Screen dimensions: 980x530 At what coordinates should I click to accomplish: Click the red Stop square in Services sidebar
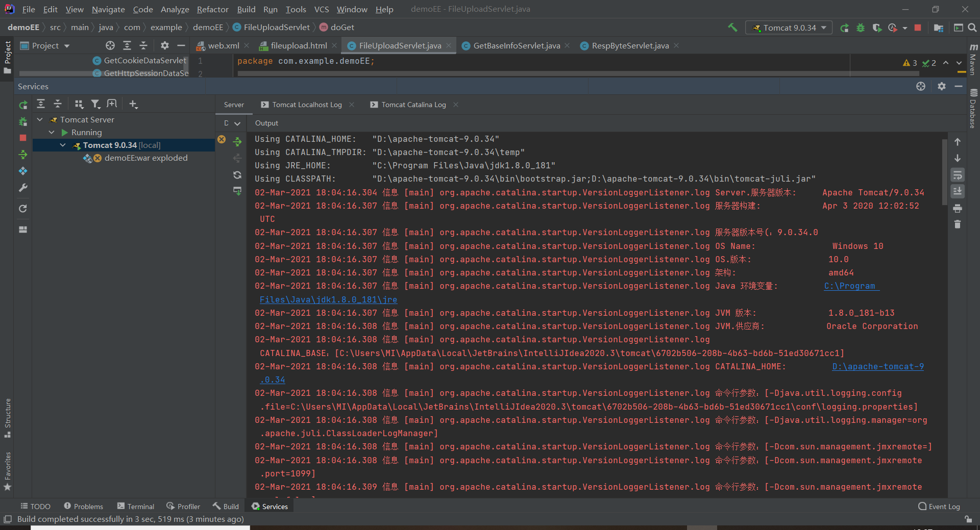(23, 138)
